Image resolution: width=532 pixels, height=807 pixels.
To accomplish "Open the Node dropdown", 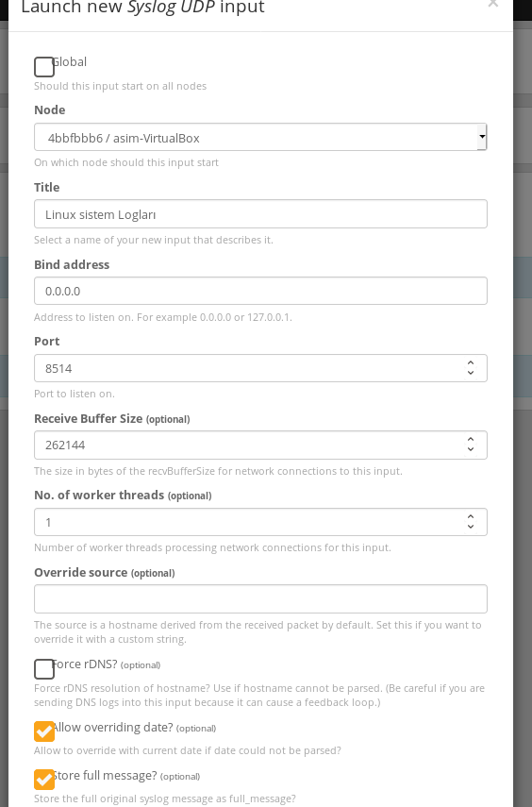I will [260, 137].
